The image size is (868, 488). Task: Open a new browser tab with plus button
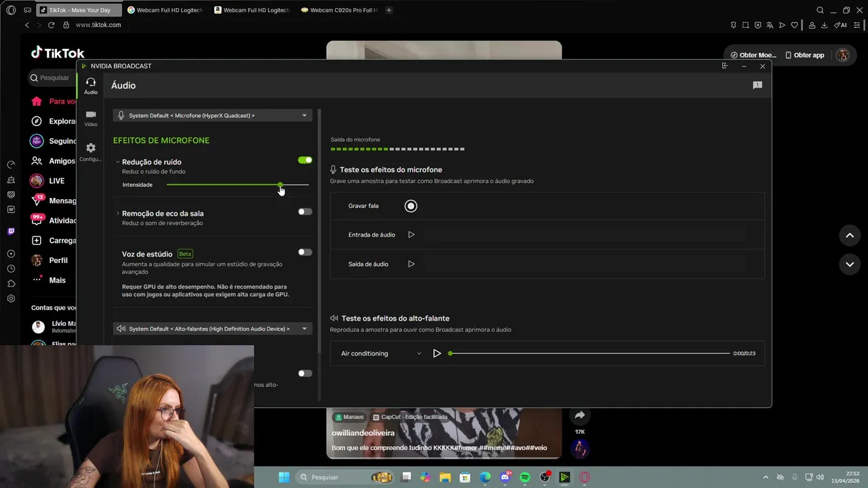[389, 10]
